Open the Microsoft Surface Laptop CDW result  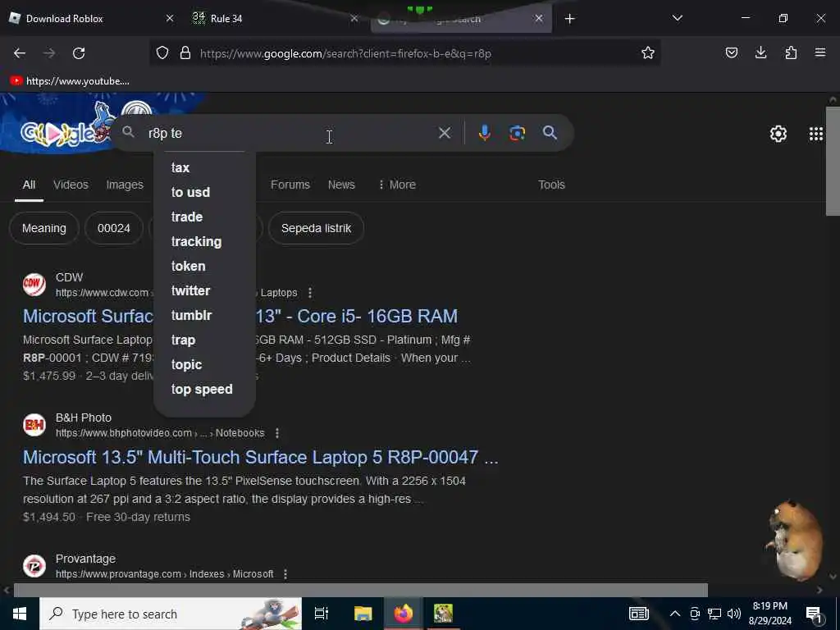click(x=240, y=316)
